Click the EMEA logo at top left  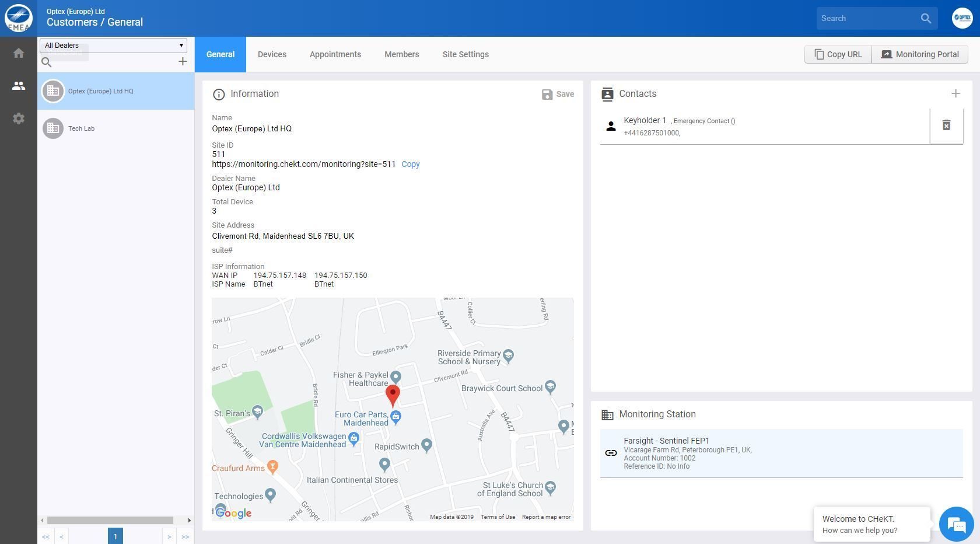pos(19,18)
